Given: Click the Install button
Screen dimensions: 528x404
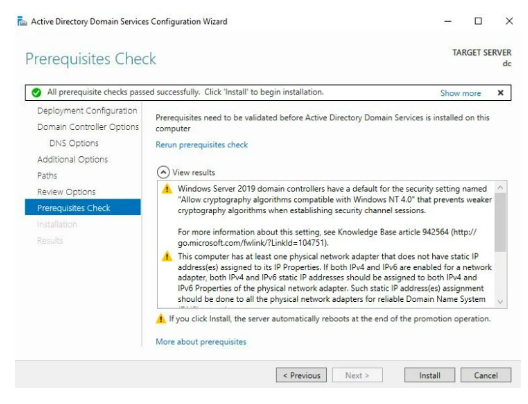Looking at the screenshot, I should pyautogui.click(x=430, y=375).
